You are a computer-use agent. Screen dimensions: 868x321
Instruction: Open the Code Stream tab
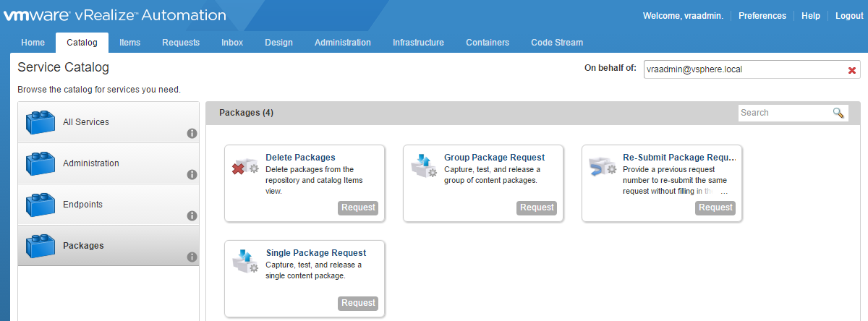click(x=556, y=43)
